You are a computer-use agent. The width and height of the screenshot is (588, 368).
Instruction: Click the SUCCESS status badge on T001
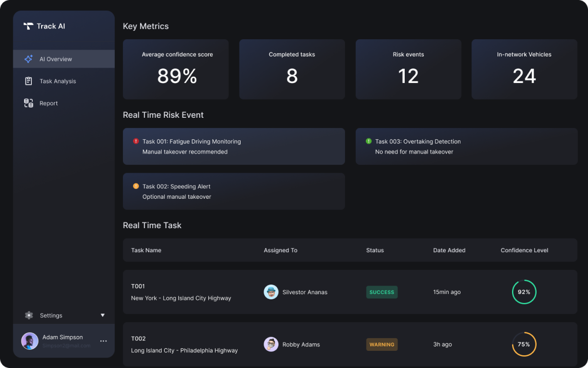pyautogui.click(x=382, y=292)
